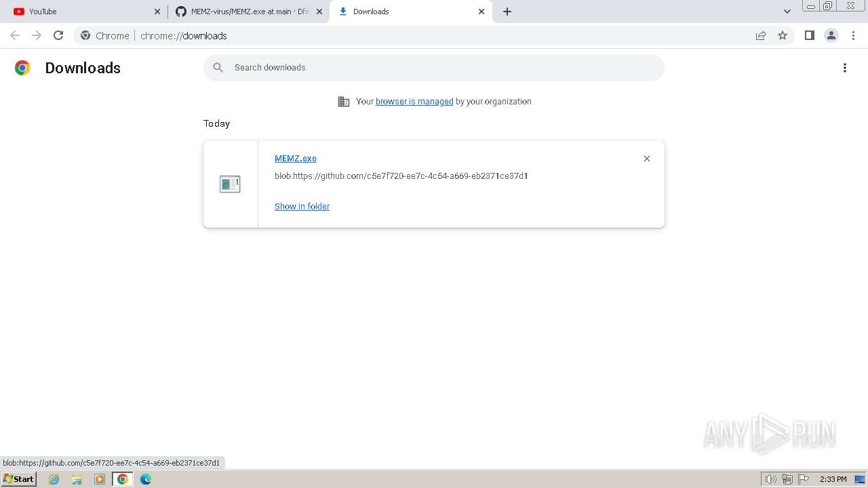The image size is (868, 488).
Task: Share this page icon in address bar
Action: click(761, 35)
